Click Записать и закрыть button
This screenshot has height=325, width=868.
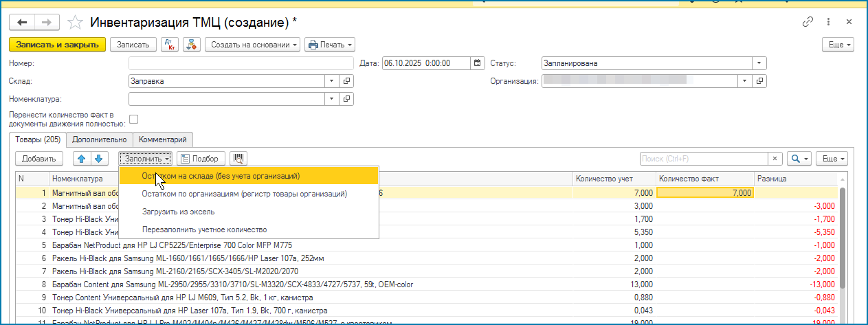pos(57,45)
